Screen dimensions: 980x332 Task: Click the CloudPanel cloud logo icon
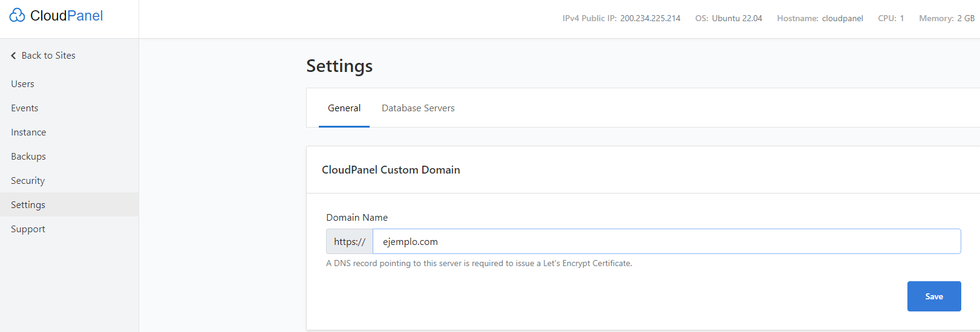(x=17, y=15)
